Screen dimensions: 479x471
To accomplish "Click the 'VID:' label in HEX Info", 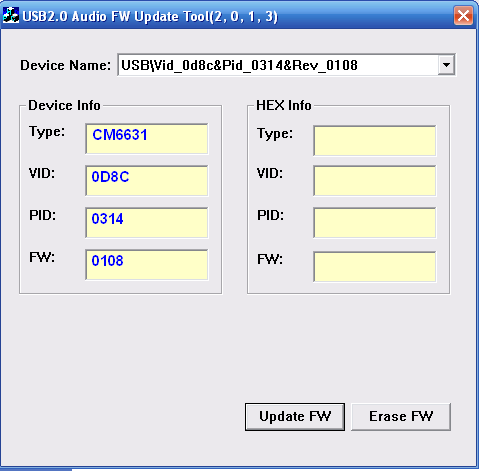I will 270,173.
